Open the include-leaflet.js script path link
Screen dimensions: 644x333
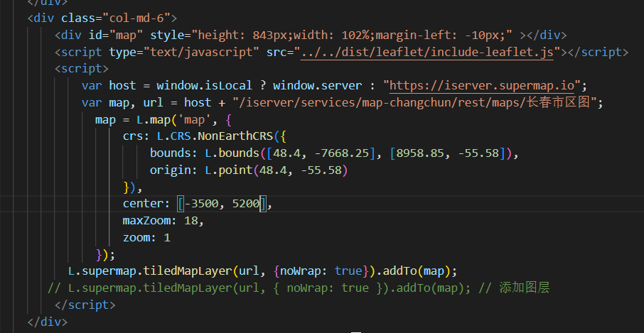[x=427, y=53]
